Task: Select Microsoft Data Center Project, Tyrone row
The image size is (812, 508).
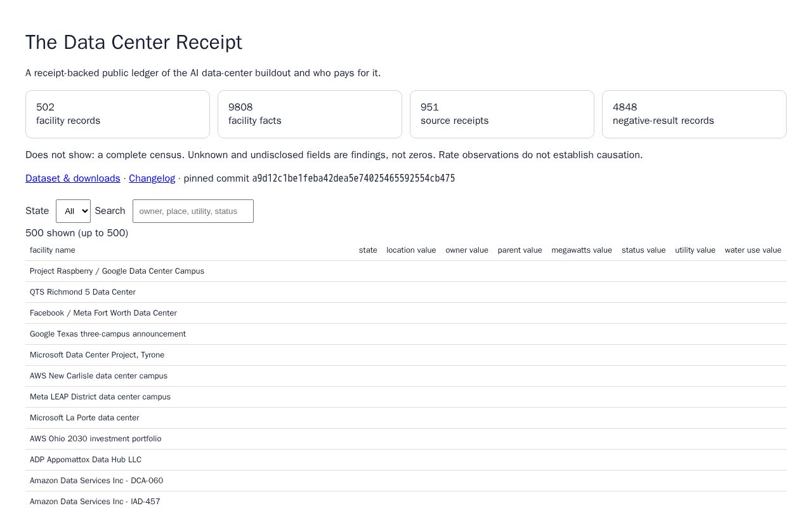Action: click(406, 355)
